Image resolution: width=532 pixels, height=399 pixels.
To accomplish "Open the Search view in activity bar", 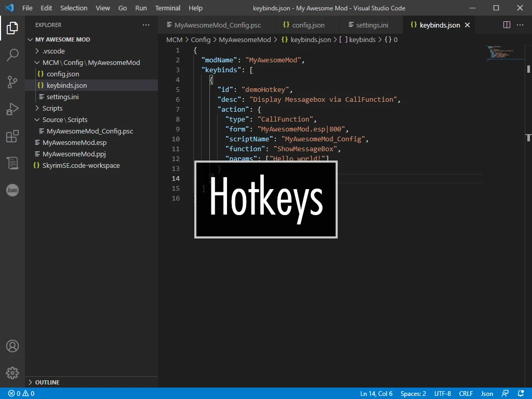I will coord(12,55).
